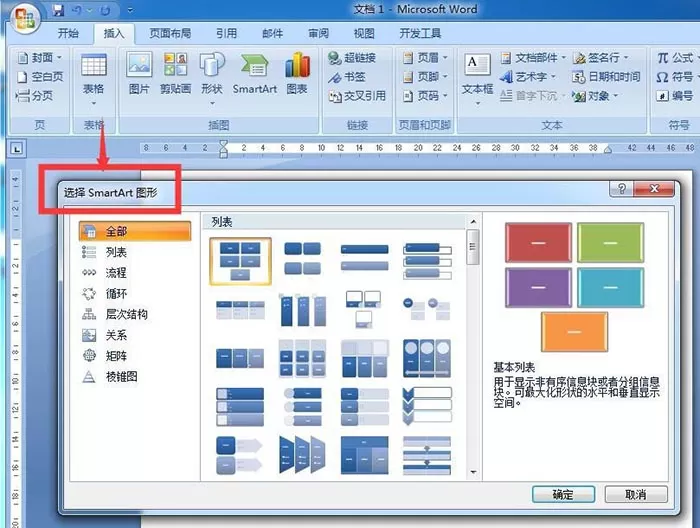Image resolution: width=700 pixels, height=528 pixels.
Task: Insert a 分页 page break
Action: pyautogui.click(x=34, y=96)
